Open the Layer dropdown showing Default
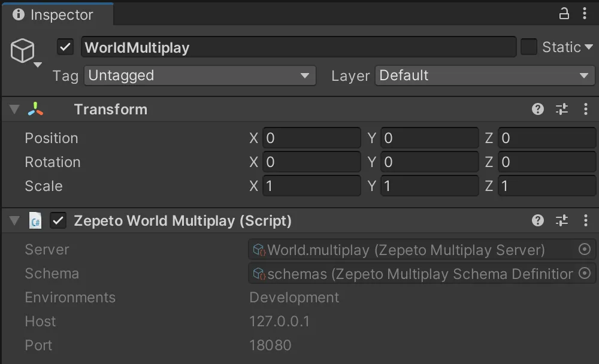 (485, 75)
